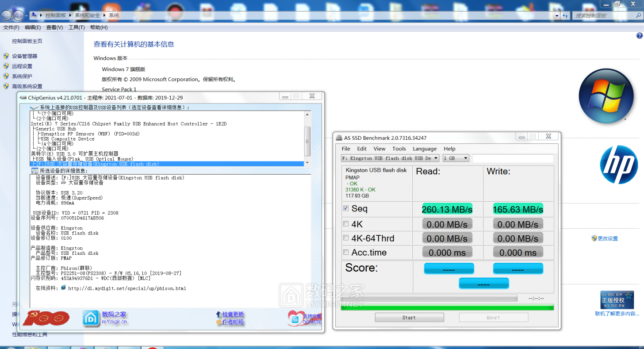Image resolution: width=644 pixels, height=349 pixels.
Task: Go to 控制面板主页
Action: point(27,41)
